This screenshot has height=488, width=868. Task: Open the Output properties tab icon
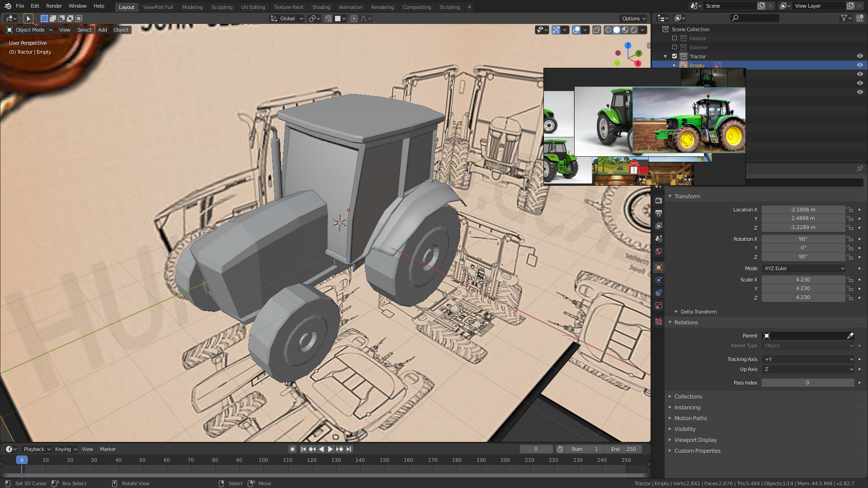point(659,213)
